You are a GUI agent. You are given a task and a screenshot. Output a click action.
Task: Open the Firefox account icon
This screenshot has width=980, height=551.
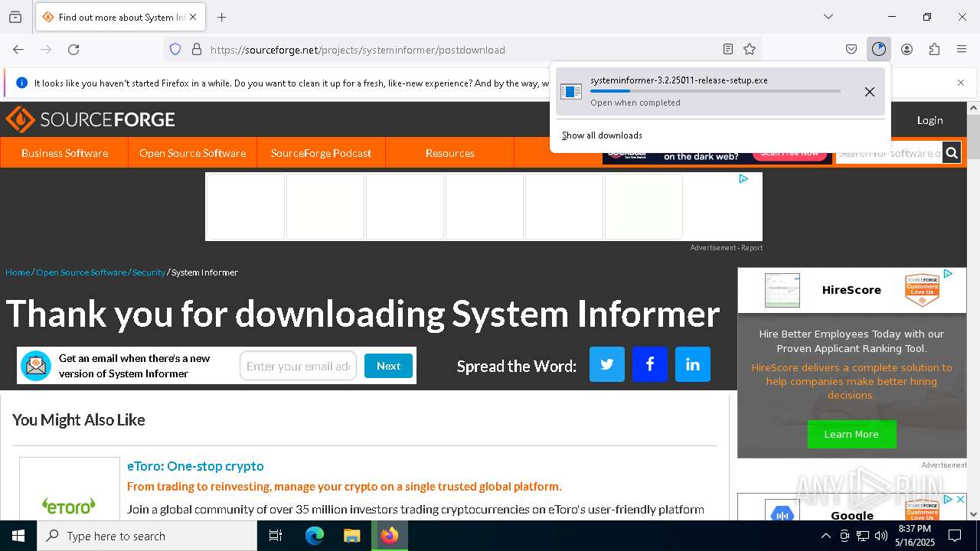(x=906, y=49)
